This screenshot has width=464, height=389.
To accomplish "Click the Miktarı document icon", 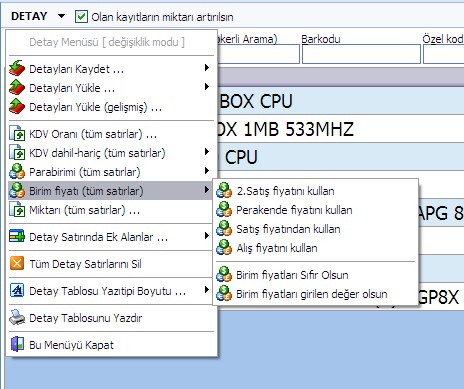I will 17,210.
